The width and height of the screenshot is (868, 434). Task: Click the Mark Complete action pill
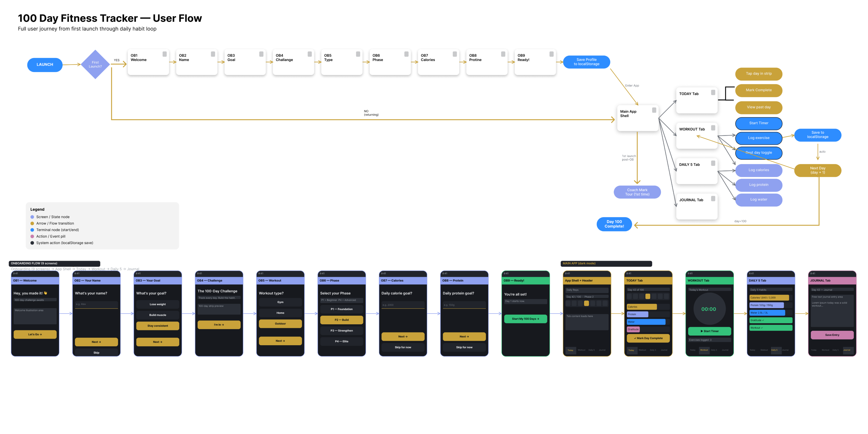(759, 90)
